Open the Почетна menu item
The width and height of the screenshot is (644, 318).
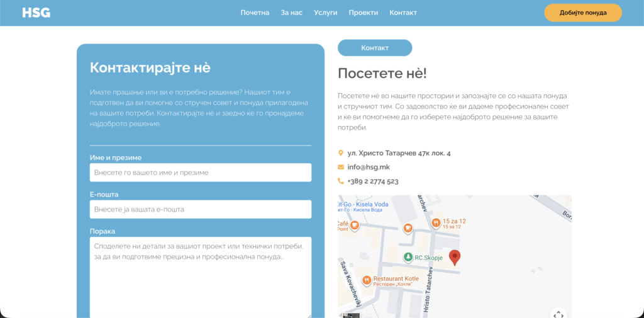(x=255, y=13)
